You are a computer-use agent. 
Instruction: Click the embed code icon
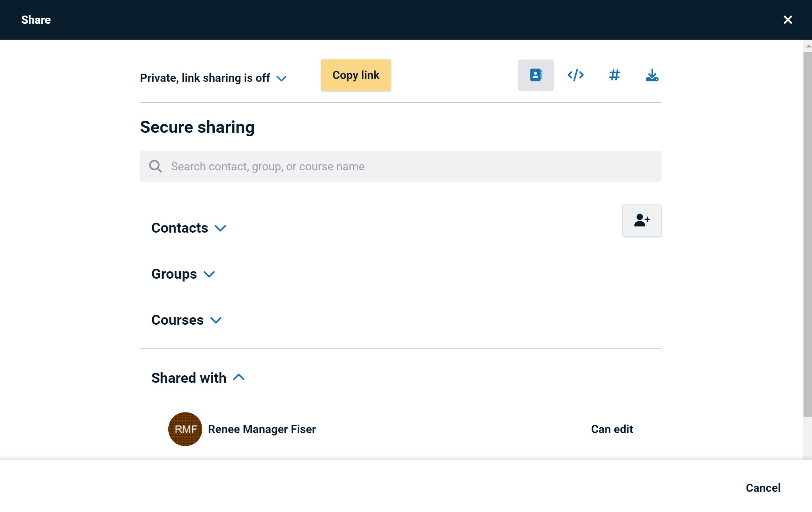tap(575, 75)
